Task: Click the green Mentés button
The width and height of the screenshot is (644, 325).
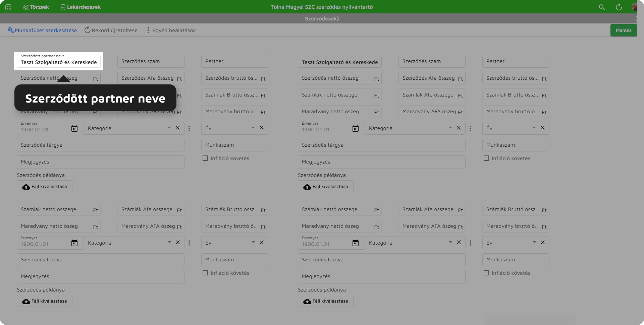Action: click(x=624, y=30)
